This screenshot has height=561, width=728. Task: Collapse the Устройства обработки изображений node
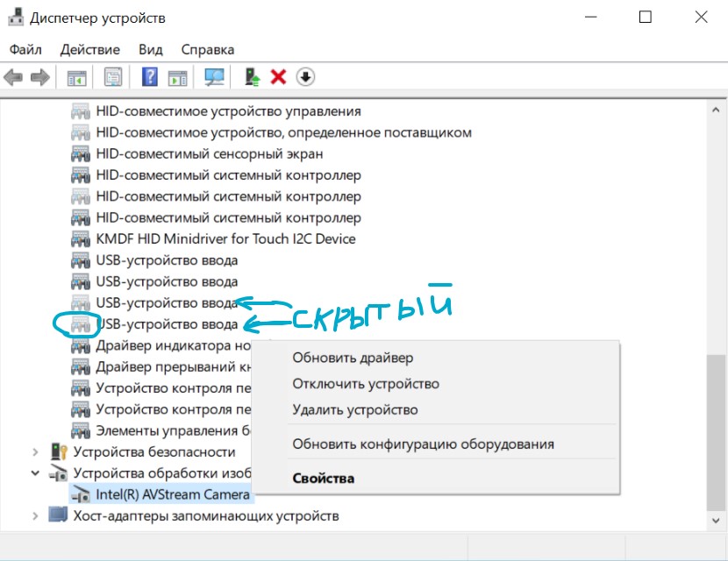35,473
